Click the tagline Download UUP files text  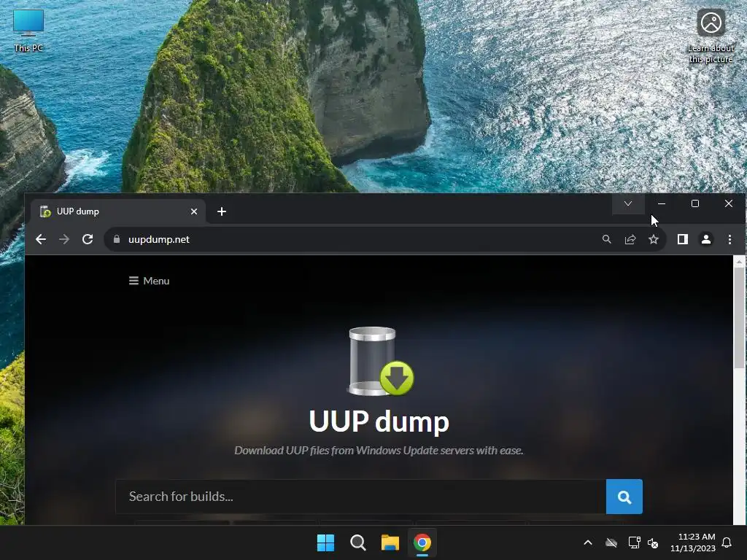[x=379, y=451]
